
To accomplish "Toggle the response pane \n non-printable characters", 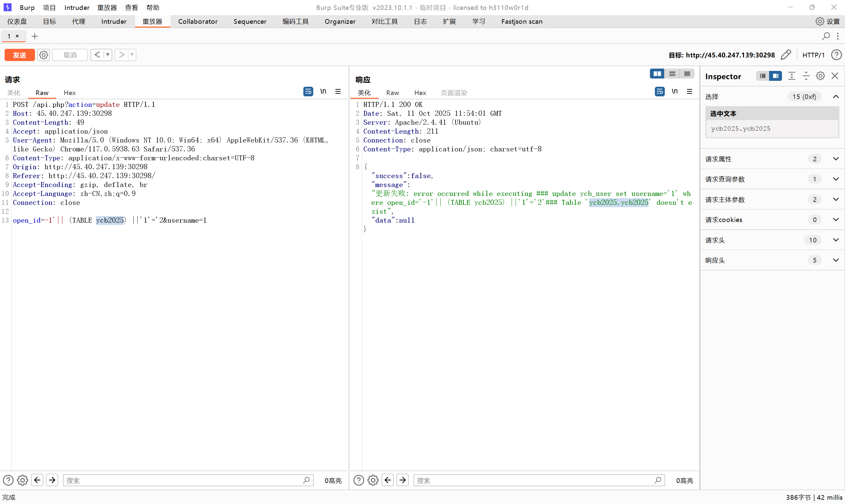I will 674,91.
